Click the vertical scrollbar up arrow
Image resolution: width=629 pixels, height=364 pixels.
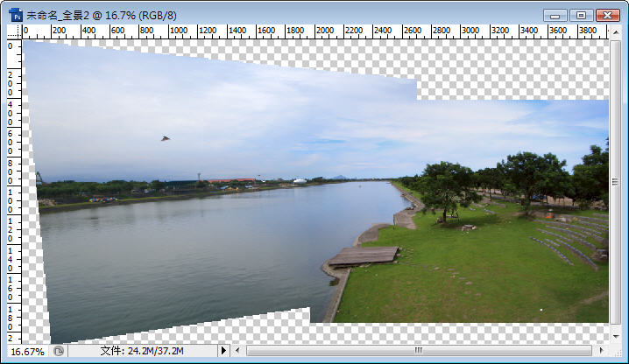click(x=615, y=31)
